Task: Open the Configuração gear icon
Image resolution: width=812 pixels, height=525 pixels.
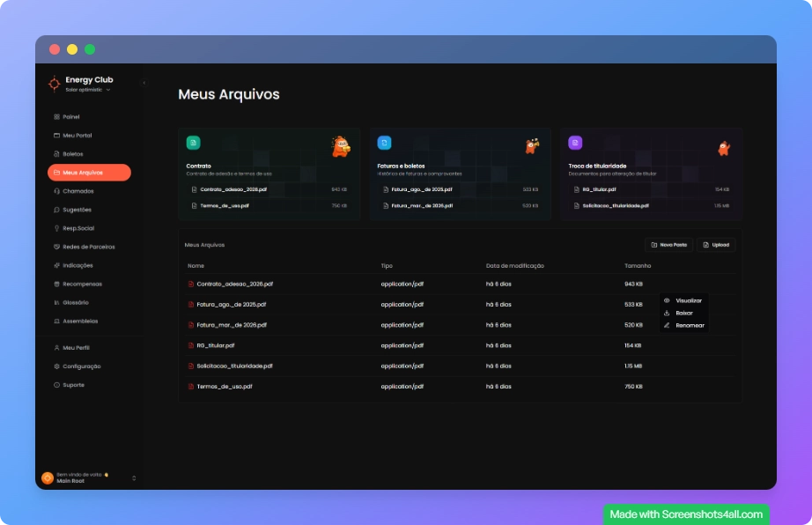Action: click(56, 366)
